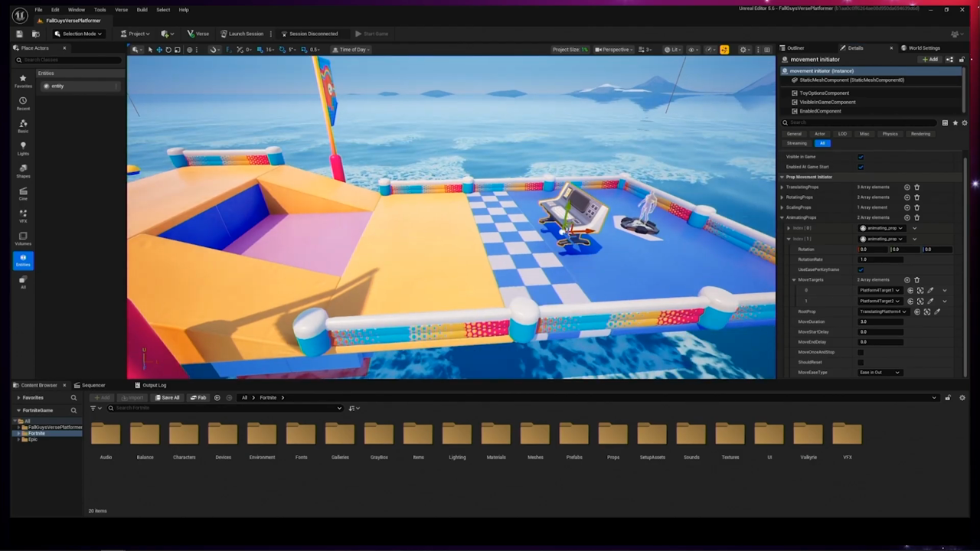This screenshot has height=551, width=980.
Task: Collapse the Prop Movement Initiator section
Action: [x=782, y=177]
